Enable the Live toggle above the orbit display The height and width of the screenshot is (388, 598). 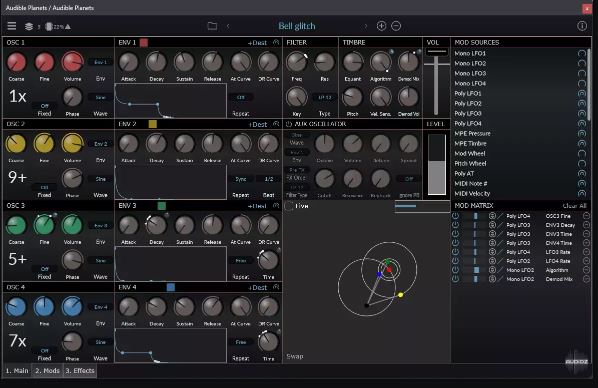[289, 206]
